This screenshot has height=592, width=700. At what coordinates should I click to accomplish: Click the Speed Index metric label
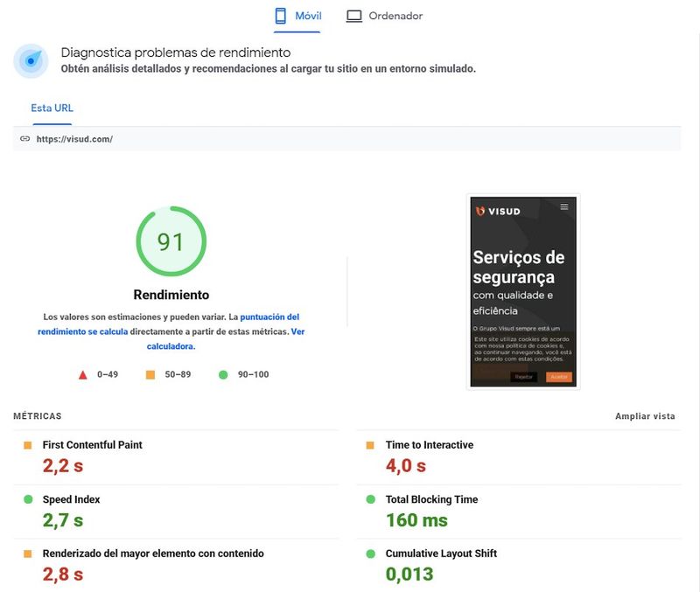(x=71, y=499)
